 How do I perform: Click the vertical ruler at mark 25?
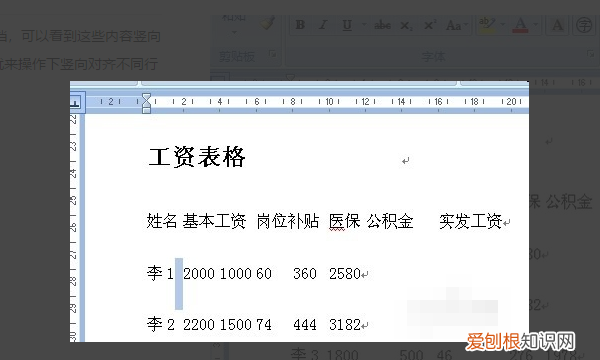pos(73,200)
